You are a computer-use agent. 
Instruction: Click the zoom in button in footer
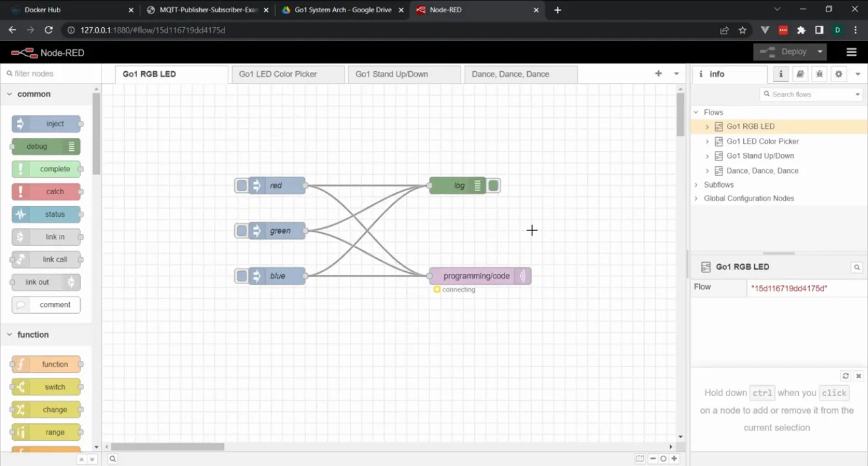coord(674,459)
